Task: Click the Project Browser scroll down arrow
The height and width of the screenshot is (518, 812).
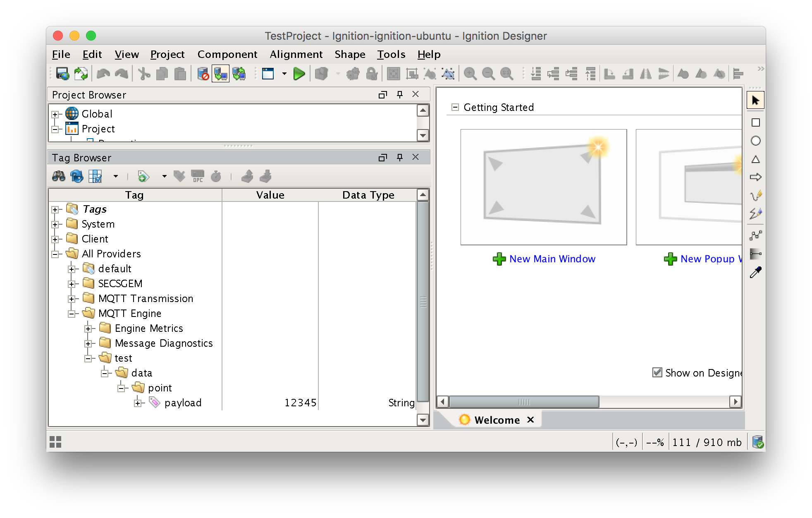Action: (x=423, y=135)
